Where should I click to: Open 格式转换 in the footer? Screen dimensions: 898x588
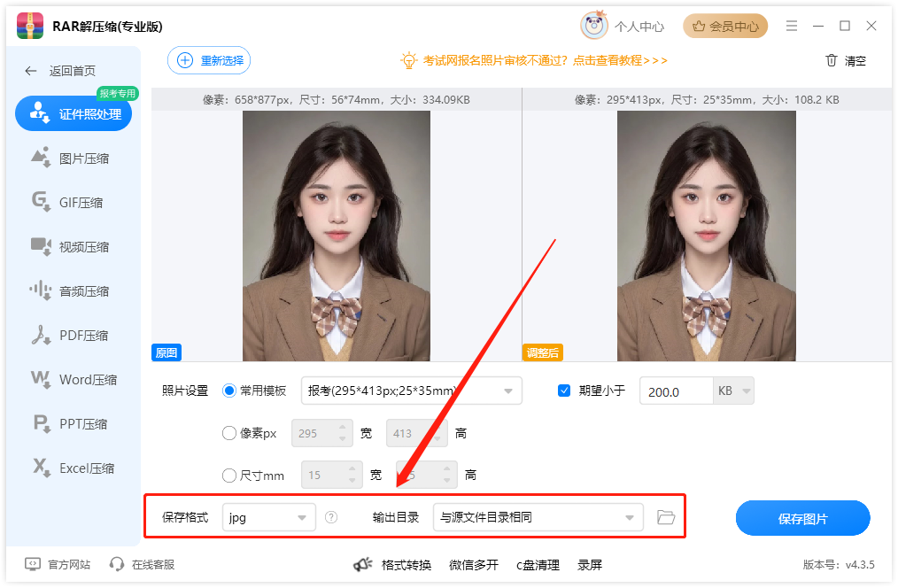(406, 565)
